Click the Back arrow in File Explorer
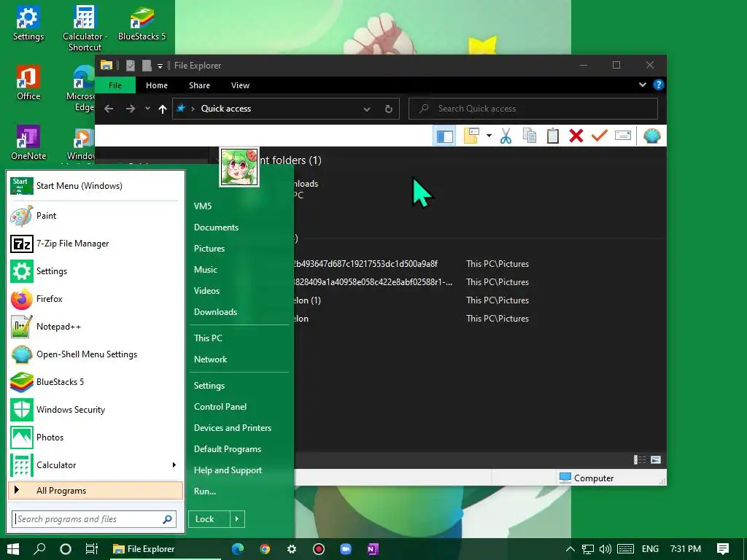Screen dimensions: 747x560 (x=109, y=109)
